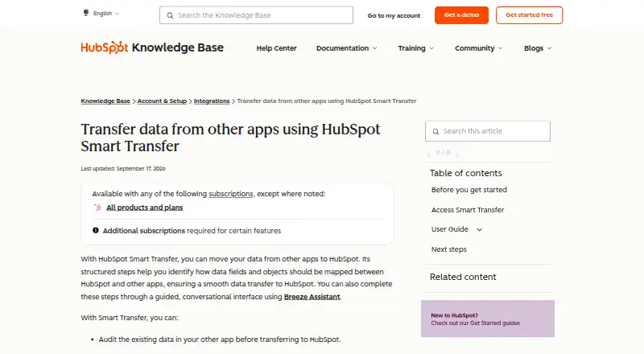644x354 pixels.
Task: Click the HubSpot sprocket icon beside All products
Action: pyautogui.click(x=97, y=208)
